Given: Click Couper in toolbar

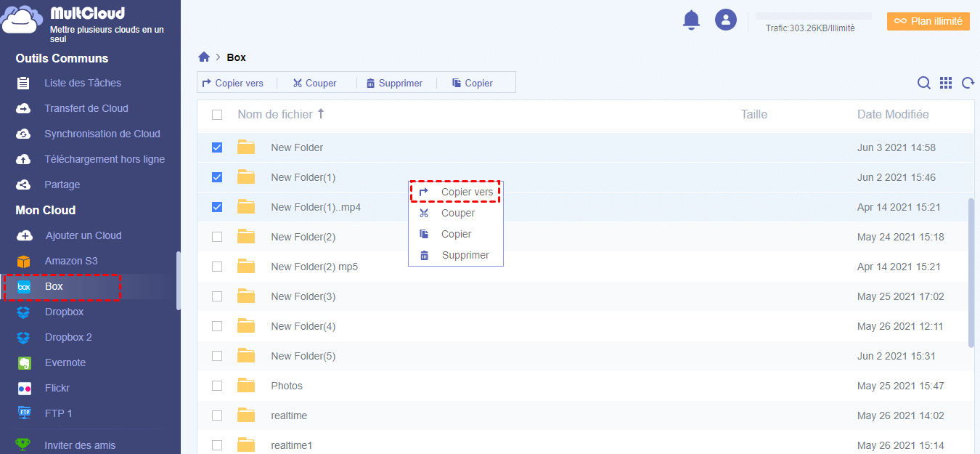Looking at the screenshot, I should (x=314, y=83).
